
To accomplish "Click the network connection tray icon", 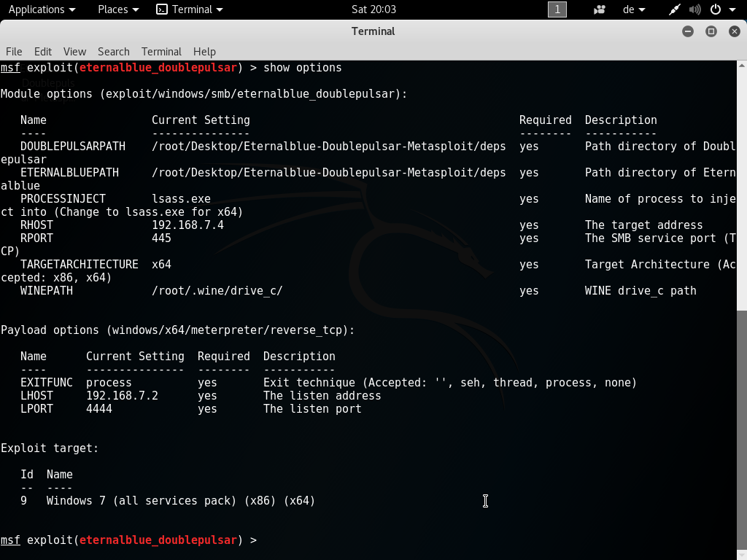I will click(674, 9).
